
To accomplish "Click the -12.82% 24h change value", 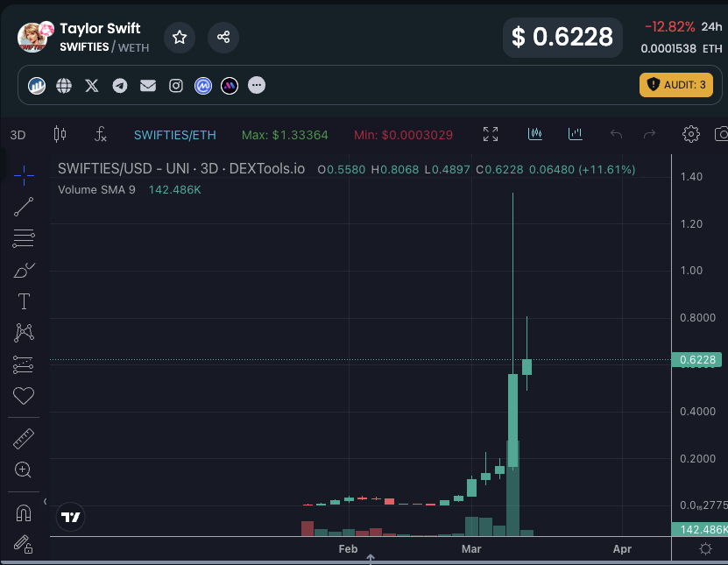I will [669, 27].
